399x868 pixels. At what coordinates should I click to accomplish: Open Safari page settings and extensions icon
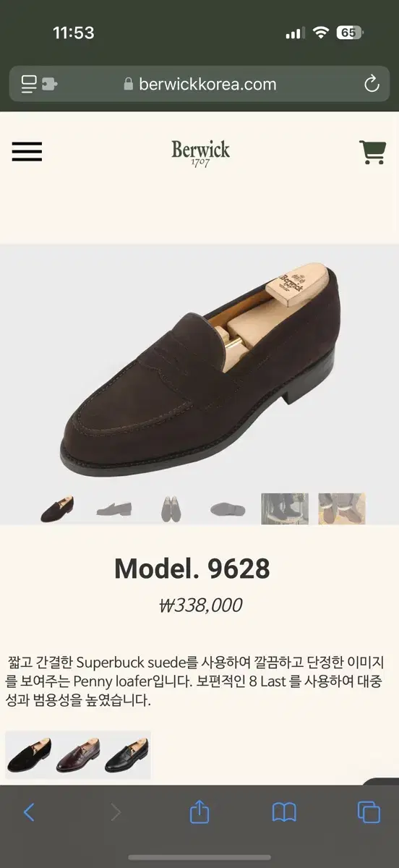click(x=39, y=84)
